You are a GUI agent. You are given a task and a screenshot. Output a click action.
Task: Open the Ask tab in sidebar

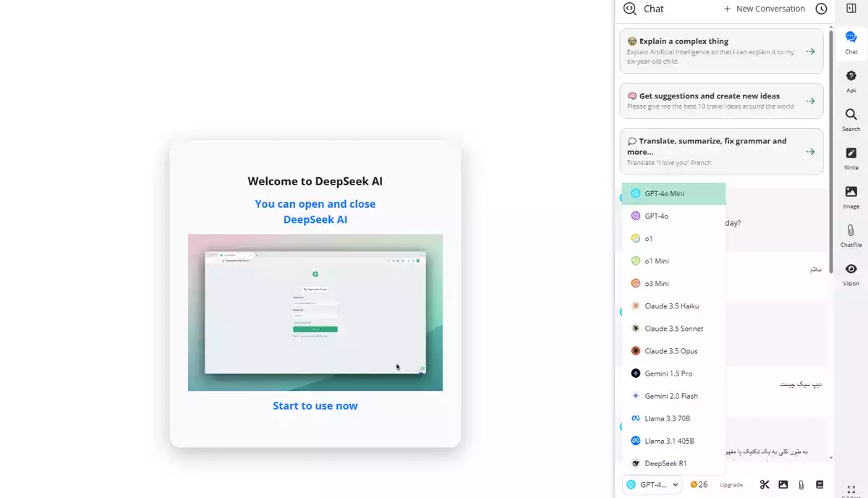pos(851,81)
